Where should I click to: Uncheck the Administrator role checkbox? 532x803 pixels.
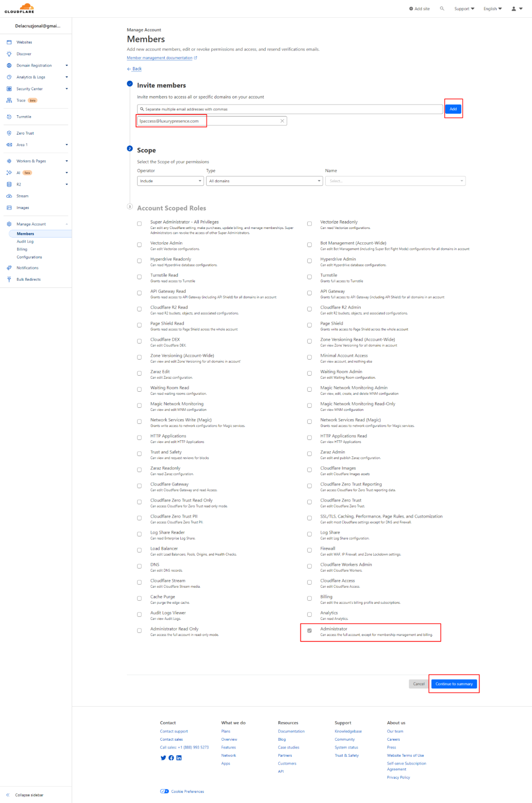click(309, 631)
